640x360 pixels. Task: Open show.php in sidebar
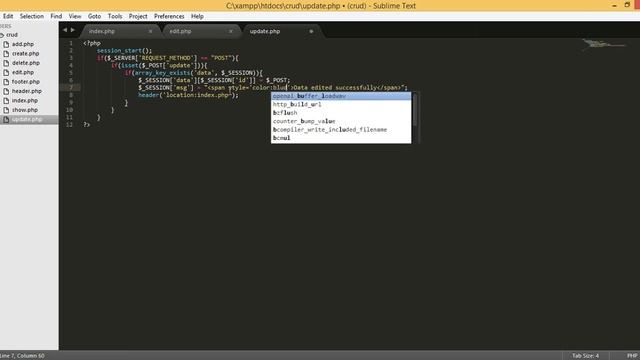24,110
